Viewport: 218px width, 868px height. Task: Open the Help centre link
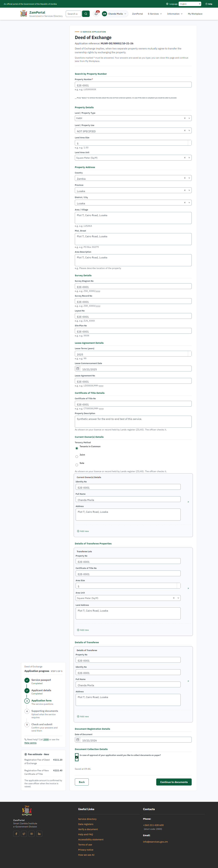tap(30, 743)
